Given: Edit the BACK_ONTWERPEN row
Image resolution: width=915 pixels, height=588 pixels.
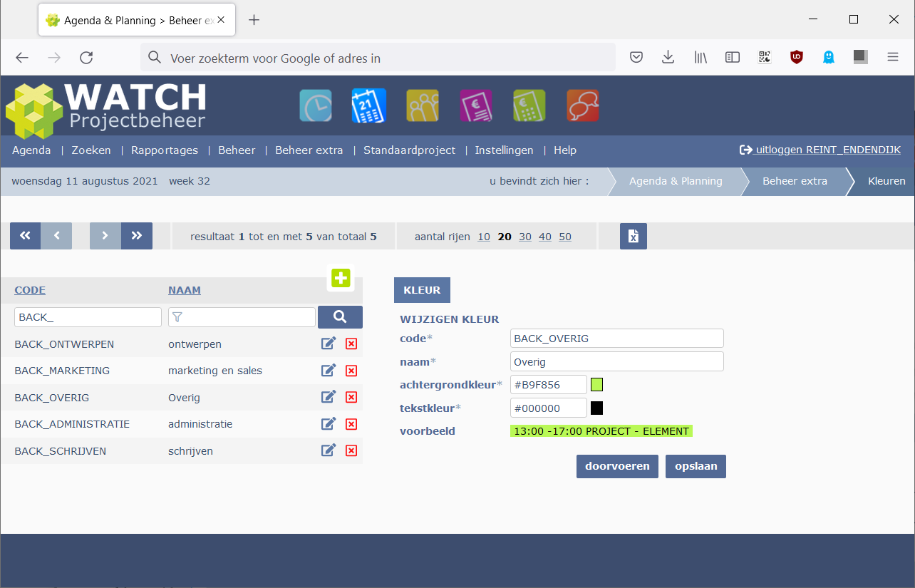Looking at the screenshot, I should (329, 344).
